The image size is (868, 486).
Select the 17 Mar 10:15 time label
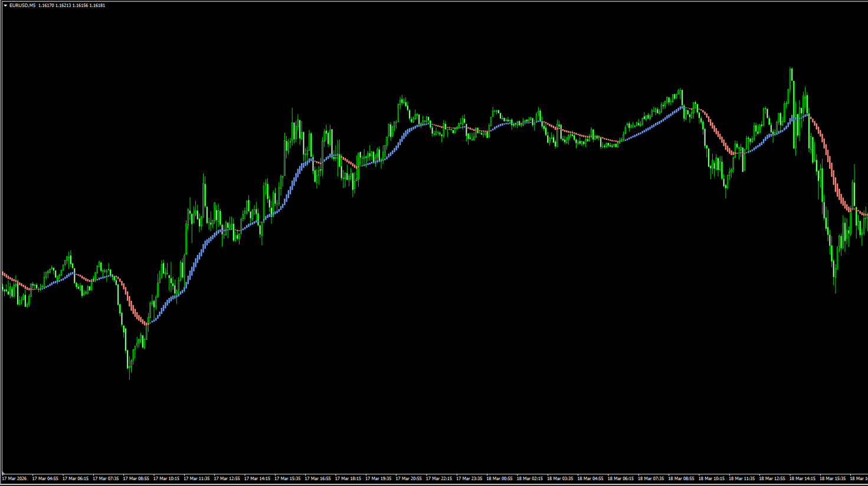coord(166,478)
